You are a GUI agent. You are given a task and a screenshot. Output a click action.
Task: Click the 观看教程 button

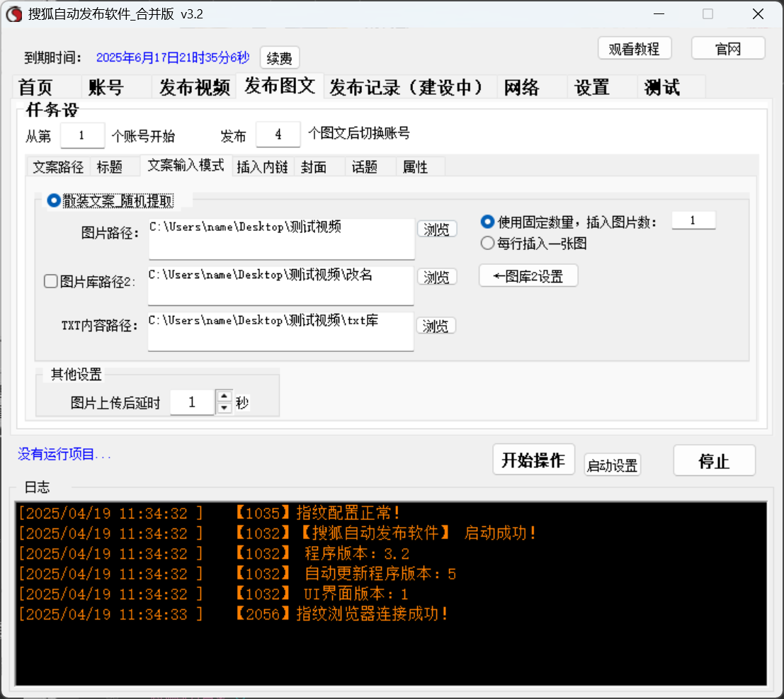[x=634, y=48]
